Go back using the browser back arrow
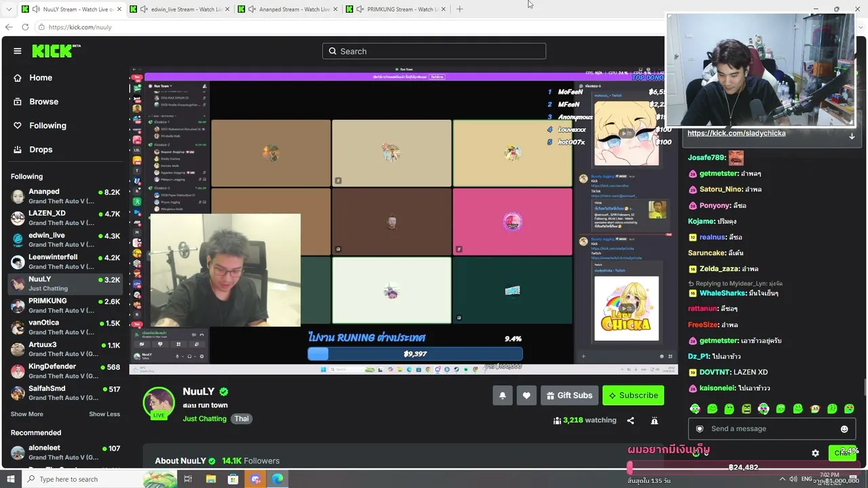 9,27
